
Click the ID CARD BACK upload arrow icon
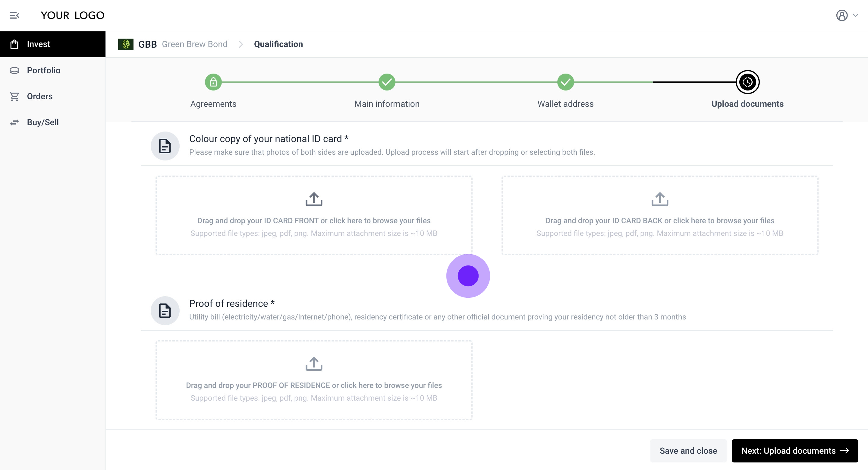[x=660, y=199]
